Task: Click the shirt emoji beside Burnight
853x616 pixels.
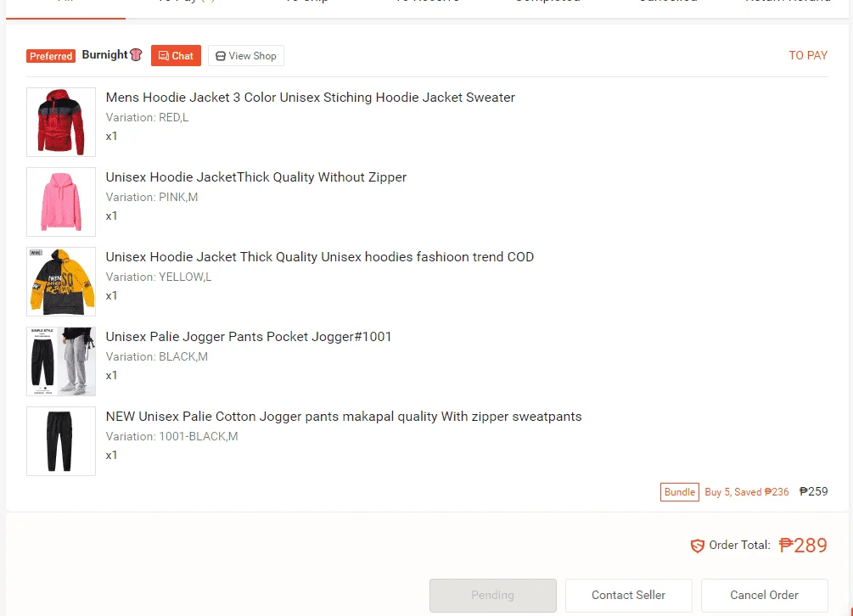Action: pyautogui.click(x=136, y=54)
